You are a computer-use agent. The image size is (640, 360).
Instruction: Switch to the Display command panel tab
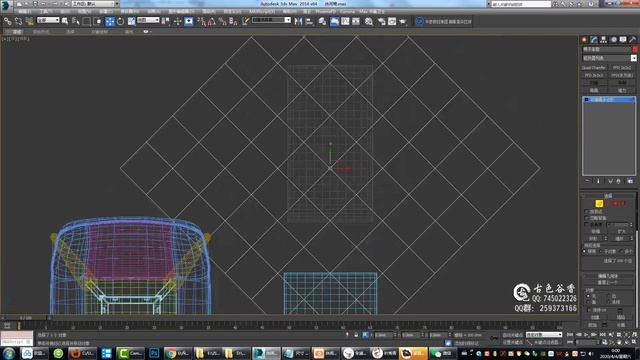click(623, 40)
